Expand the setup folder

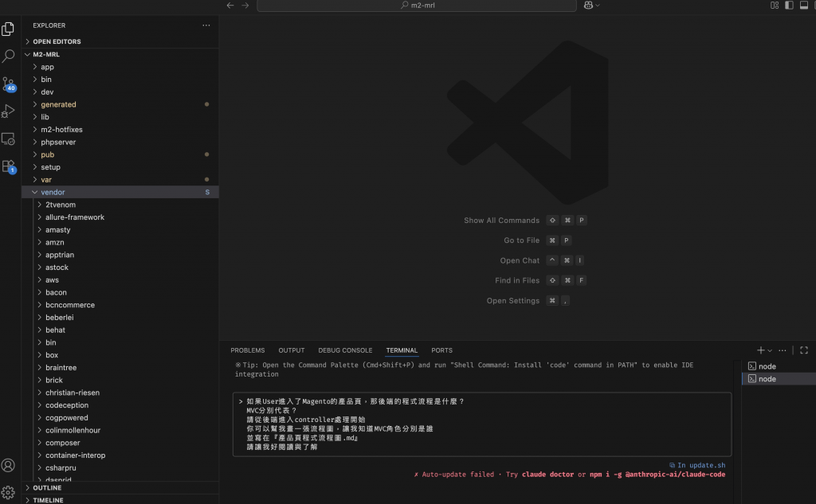[120, 167]
